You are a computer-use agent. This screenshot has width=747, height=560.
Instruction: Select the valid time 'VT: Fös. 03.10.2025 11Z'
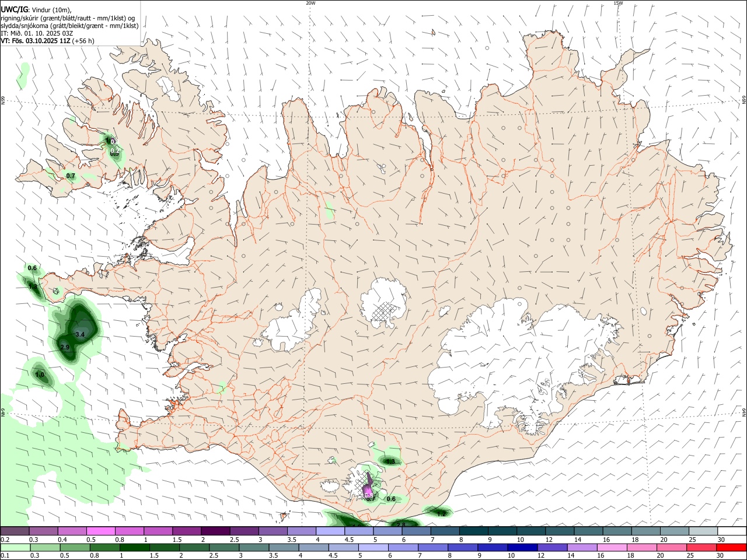coord(36,41)
